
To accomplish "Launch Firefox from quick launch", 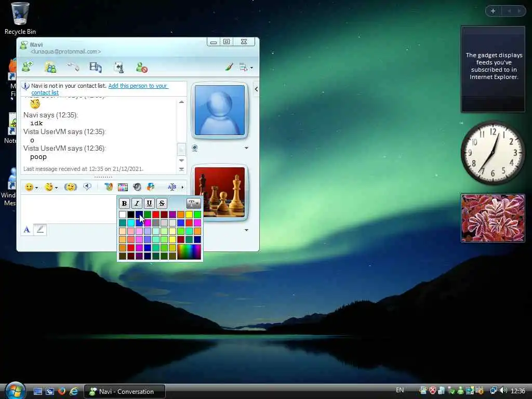I will 62,391.
